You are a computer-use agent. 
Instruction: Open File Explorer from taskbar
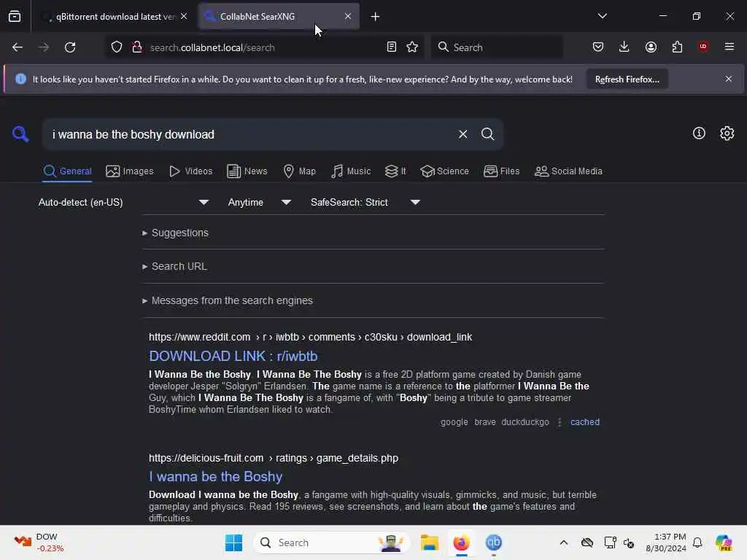click(429, 542)
